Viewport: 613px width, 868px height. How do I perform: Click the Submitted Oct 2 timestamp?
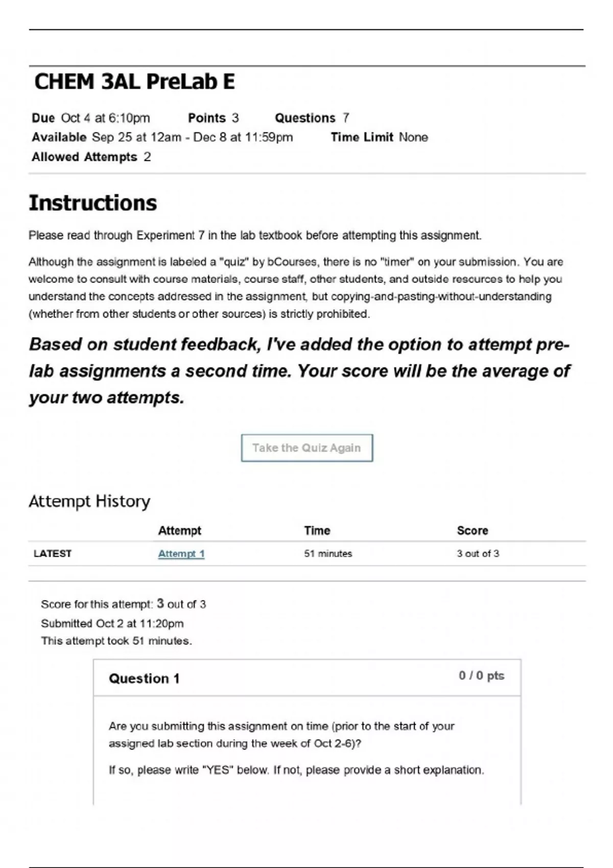click(x=113, y=623)
